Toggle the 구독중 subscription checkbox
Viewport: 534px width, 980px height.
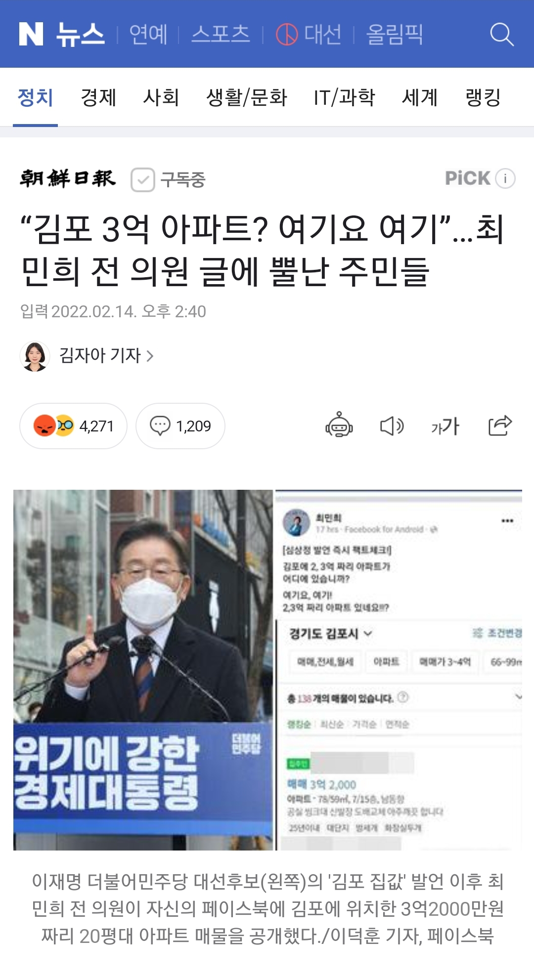pos(143,179)
